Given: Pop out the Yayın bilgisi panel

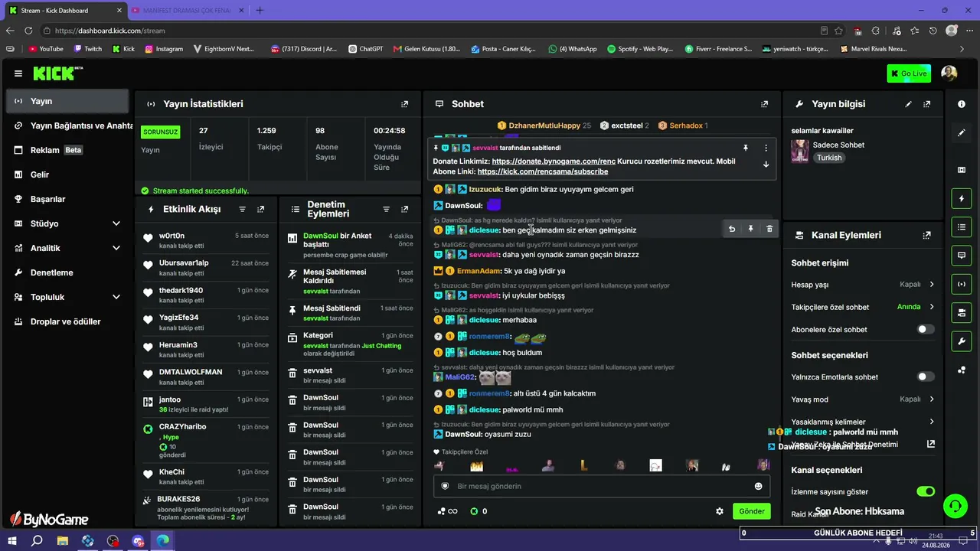Looking at the screenshot, I should pos(927,104).
